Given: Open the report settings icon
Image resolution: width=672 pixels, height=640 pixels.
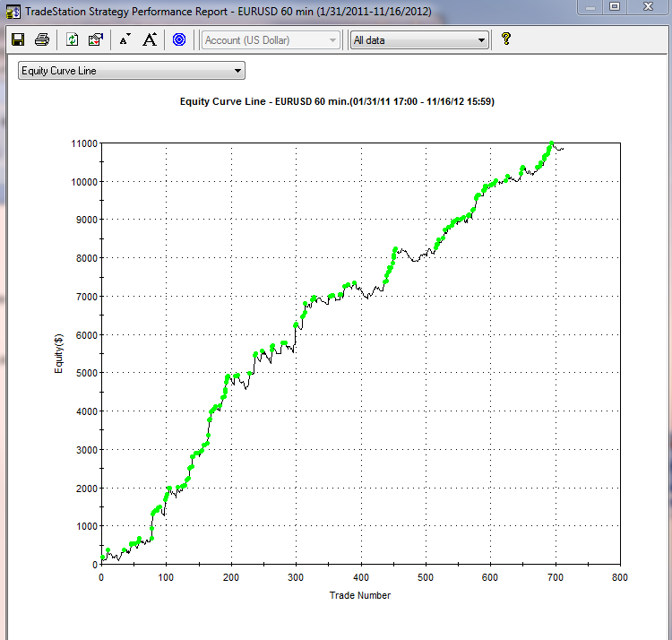Looking at the screenshot, I should coord(96,39).
